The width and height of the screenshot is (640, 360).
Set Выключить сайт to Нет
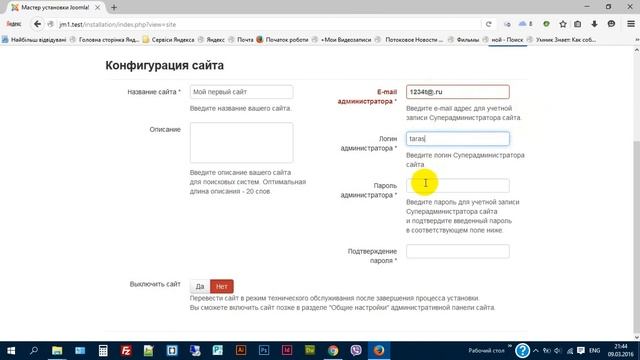click(222, 286)
